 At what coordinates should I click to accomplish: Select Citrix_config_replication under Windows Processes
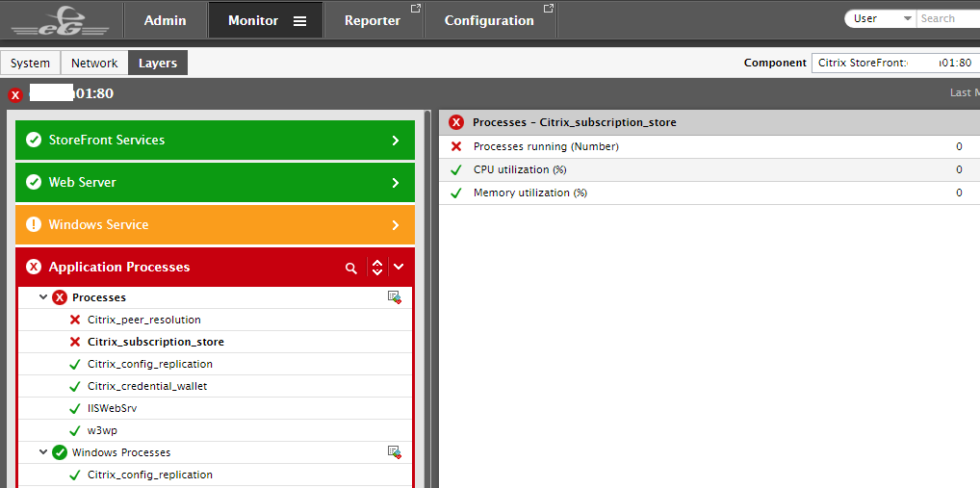[150, 475]
